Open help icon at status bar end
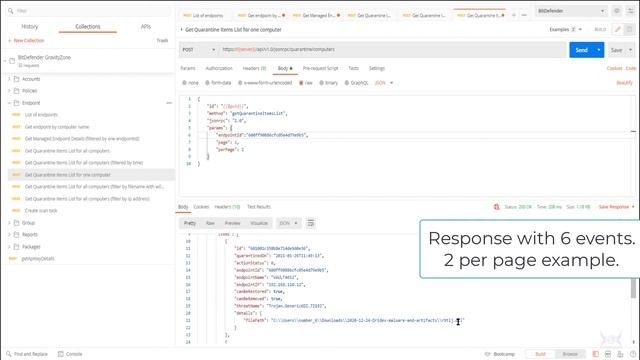The height and width of the screenshot is (360, 640). (x=633, y=354)
